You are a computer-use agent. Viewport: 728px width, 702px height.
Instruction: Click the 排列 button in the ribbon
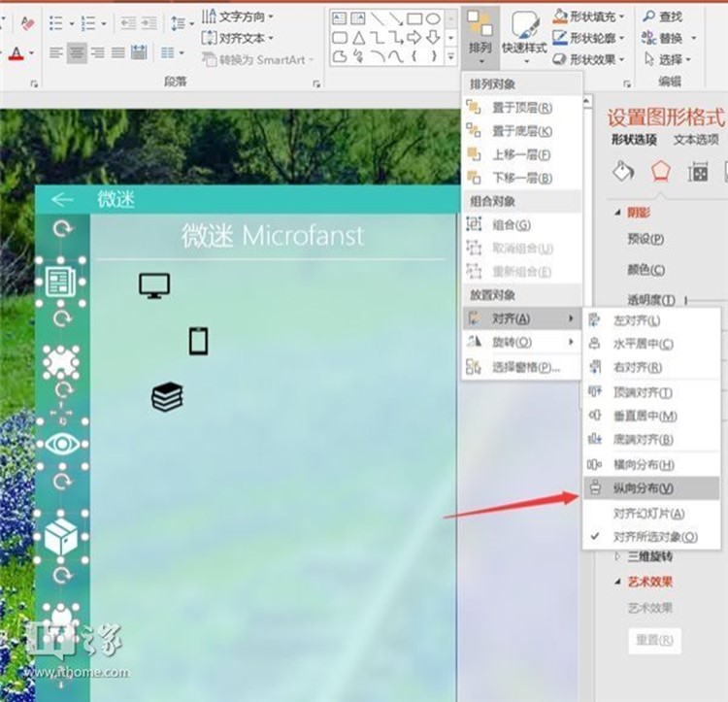coord(480,36)
